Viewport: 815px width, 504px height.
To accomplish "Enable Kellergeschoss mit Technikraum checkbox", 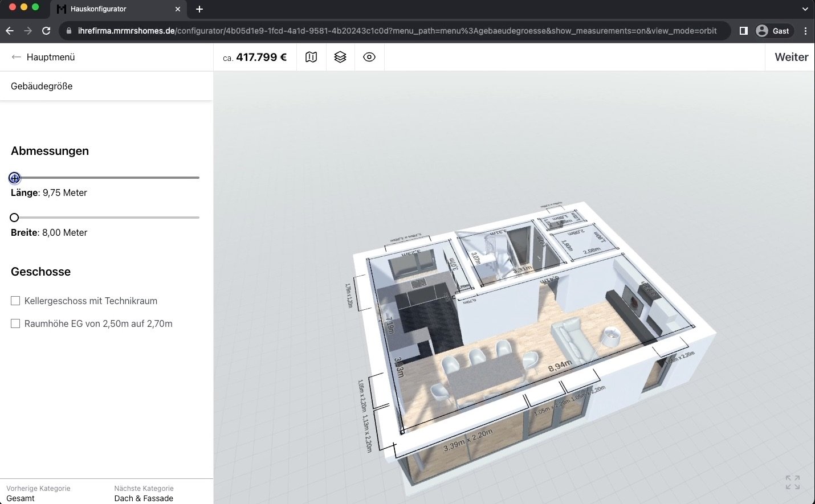I will (x=15, y=301).
